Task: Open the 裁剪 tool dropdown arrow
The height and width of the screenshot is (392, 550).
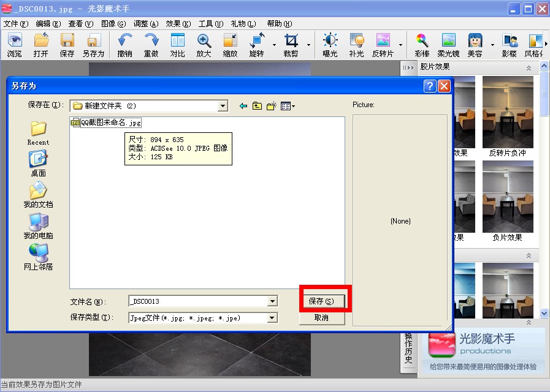Action: point(308,45)
